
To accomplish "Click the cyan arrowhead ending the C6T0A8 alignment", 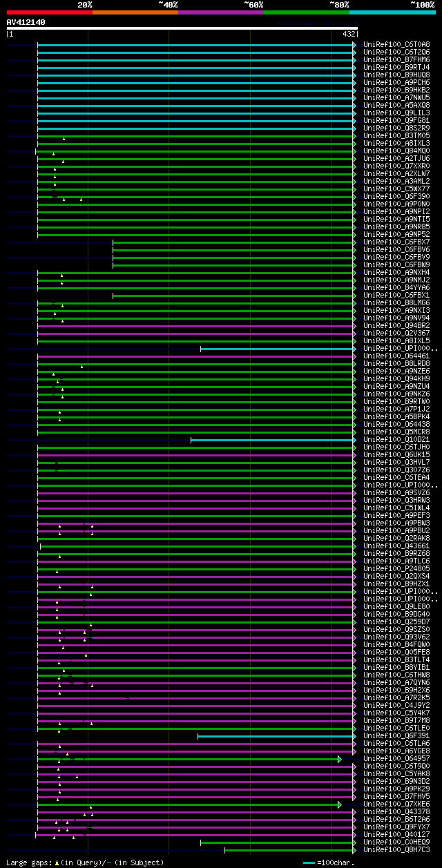I will pos(355,45).
